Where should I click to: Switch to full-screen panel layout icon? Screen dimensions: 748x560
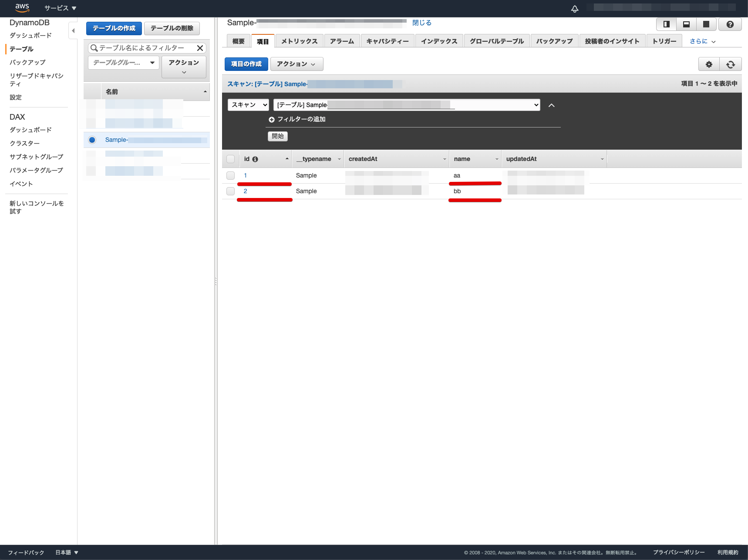click(706, 24)
